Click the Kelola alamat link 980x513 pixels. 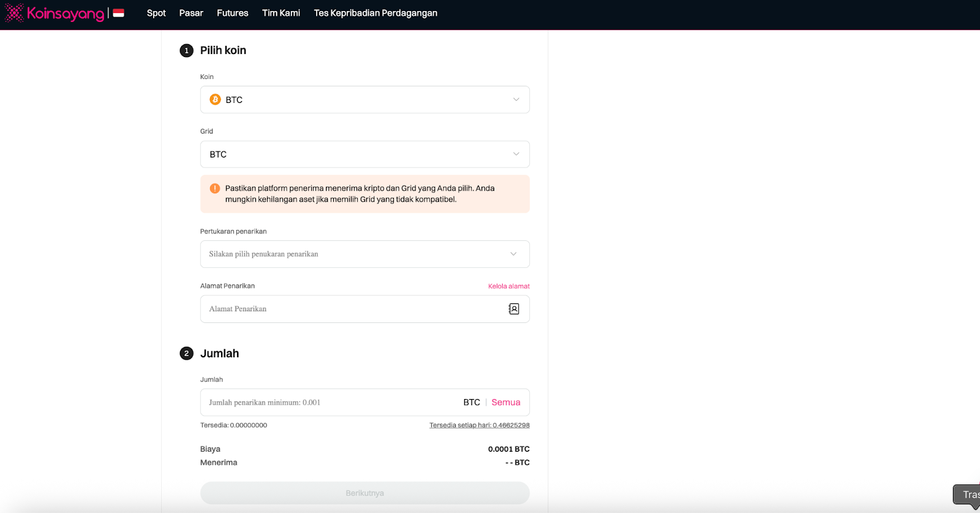[x=508, y=286]
